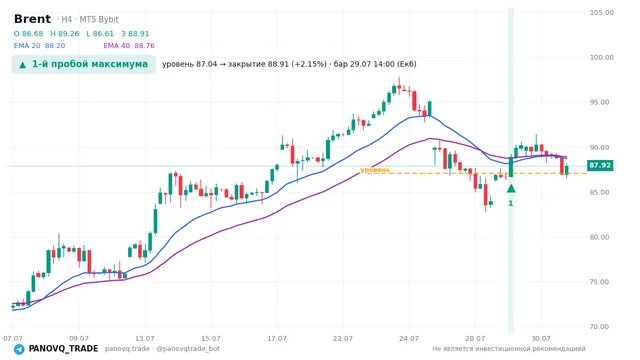The height and width of the screenshot is (360, 640).
Task: Click the H4 timeframe label
Action: [x=67, y=19]
